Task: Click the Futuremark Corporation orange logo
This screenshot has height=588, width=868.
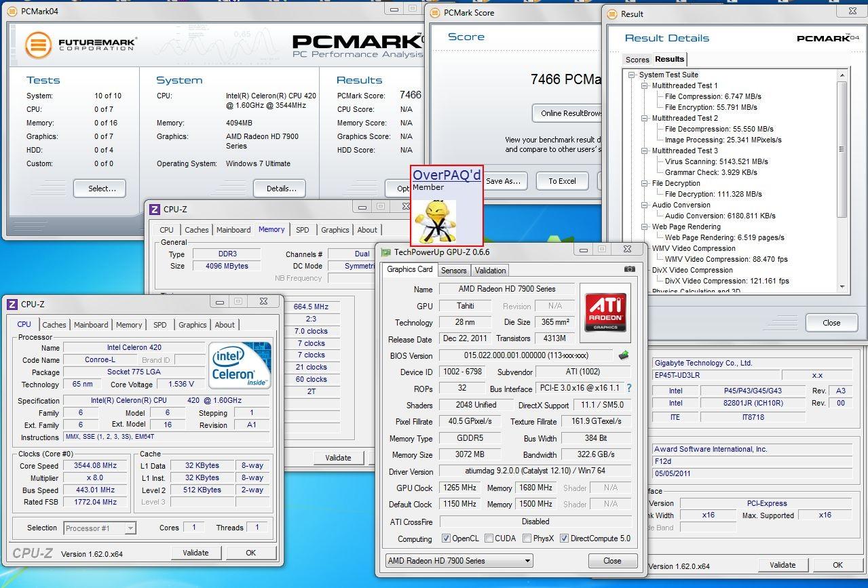Action: [x=39, y=45]
